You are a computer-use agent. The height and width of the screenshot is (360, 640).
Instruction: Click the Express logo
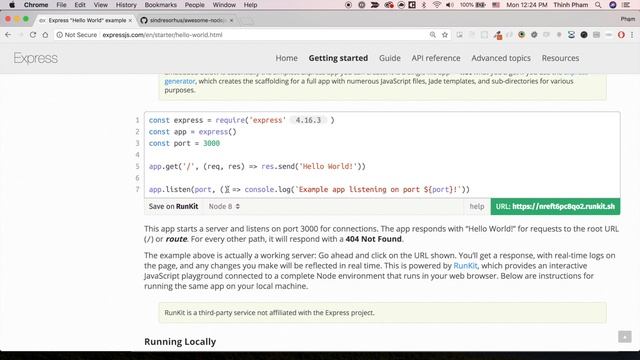(x=36, y=58)
